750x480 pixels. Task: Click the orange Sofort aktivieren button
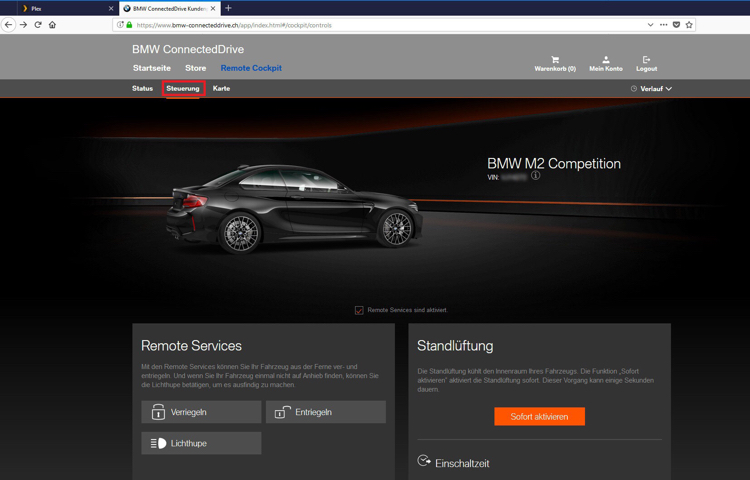pos(540,416)
